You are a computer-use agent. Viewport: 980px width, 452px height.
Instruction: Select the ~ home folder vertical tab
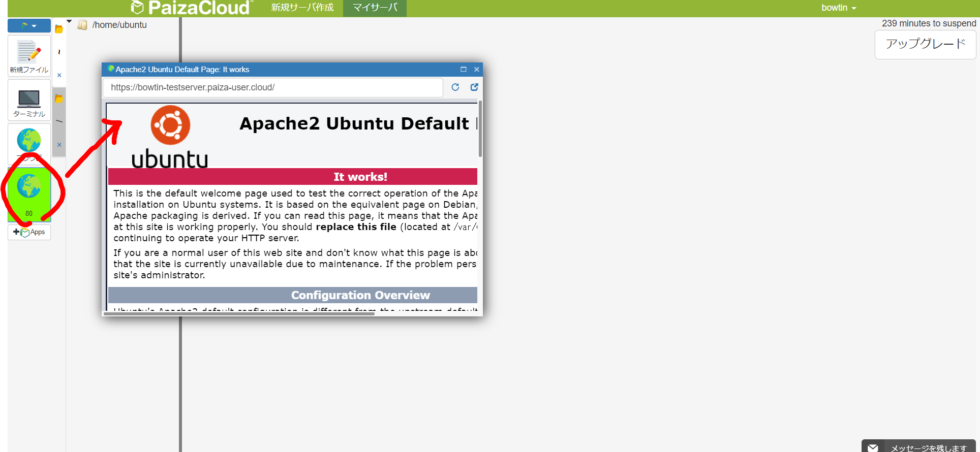click(x=59, y=52)
